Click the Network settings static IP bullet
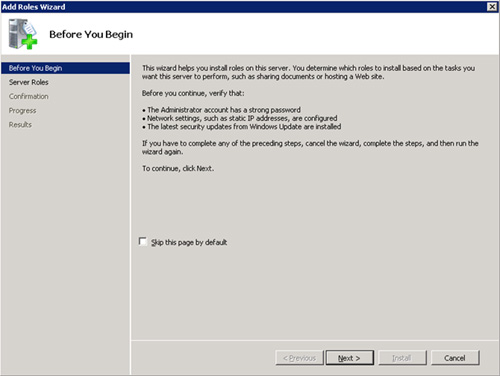This screenshot has height=376, width=500. 240,118
